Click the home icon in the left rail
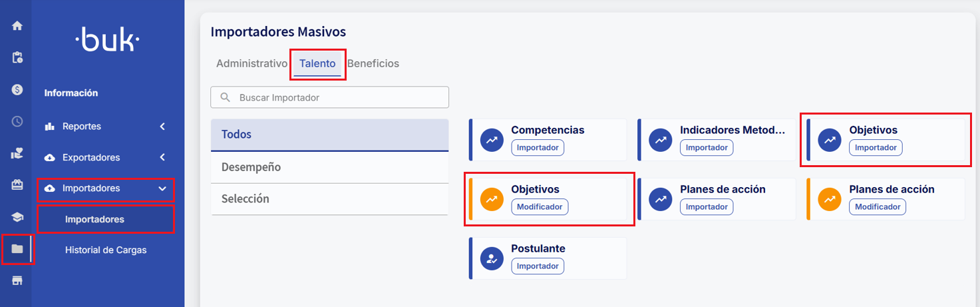 tap(17, 26)
